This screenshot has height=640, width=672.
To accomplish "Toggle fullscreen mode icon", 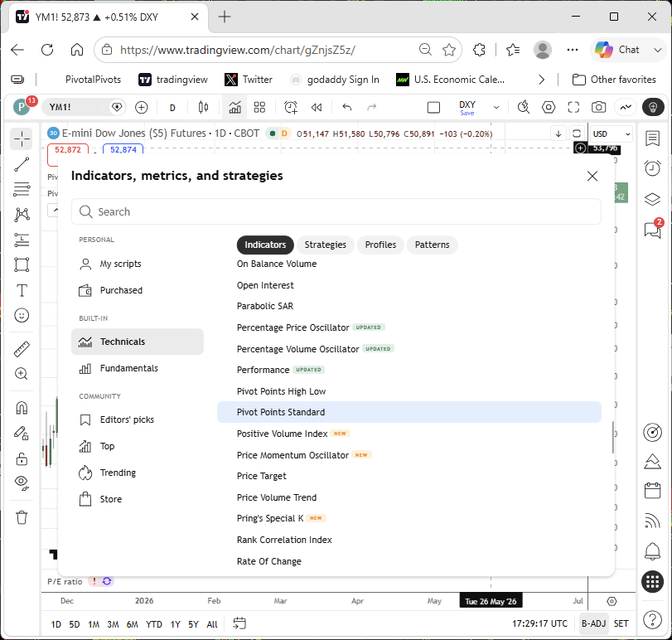I will [x=573, y=107].
